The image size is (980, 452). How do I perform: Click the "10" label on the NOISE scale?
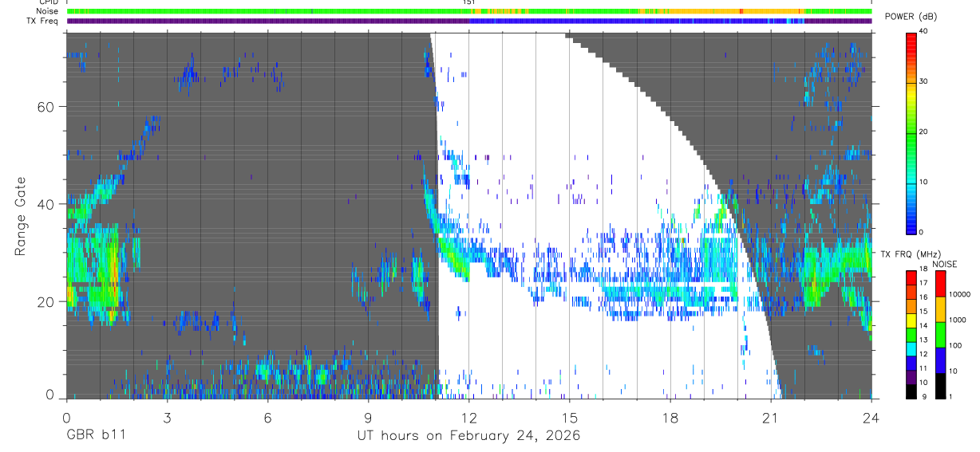(954, 371)
